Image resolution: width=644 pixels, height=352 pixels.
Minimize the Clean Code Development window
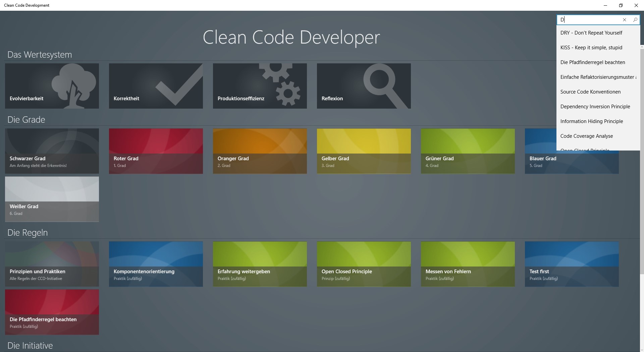point(605,5)
